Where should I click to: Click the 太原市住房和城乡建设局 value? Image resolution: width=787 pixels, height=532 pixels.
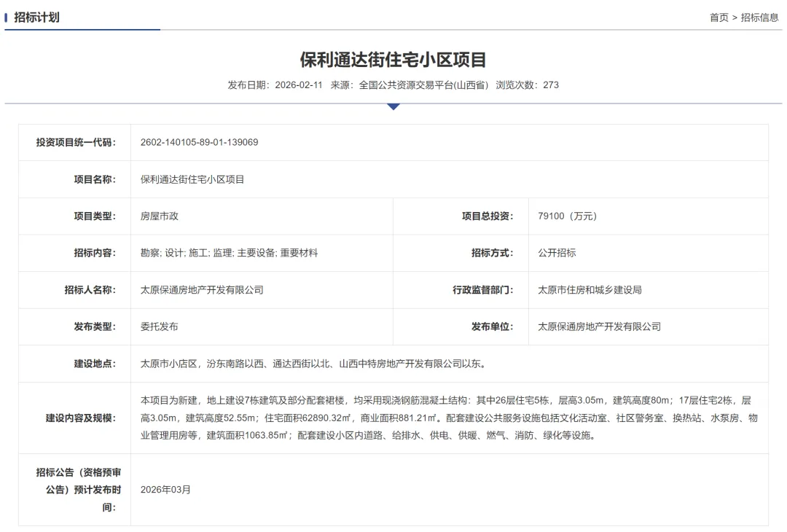(x=590, y=290)
